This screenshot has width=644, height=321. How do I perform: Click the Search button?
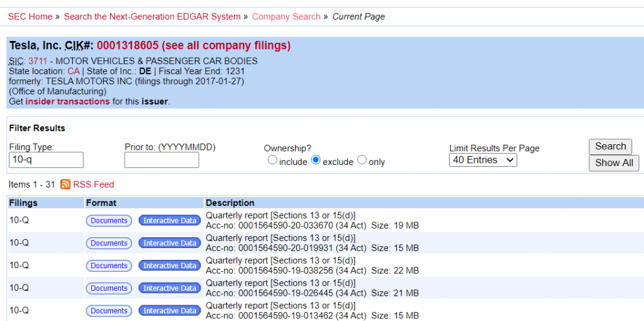point(610,146)
